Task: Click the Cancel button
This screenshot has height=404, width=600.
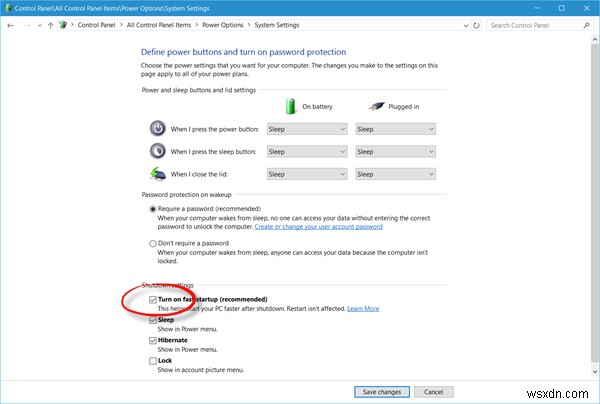Action: click(x=434, y=392)
